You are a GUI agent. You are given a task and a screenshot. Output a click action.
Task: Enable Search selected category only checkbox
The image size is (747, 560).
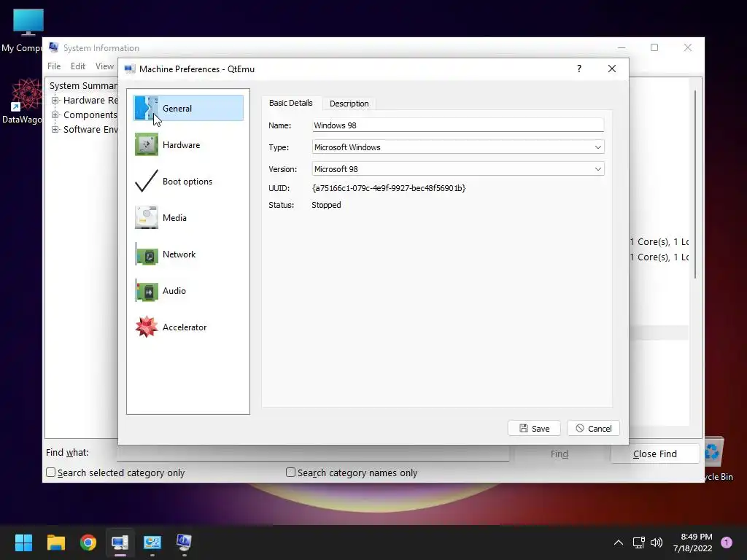coord(51,472)
